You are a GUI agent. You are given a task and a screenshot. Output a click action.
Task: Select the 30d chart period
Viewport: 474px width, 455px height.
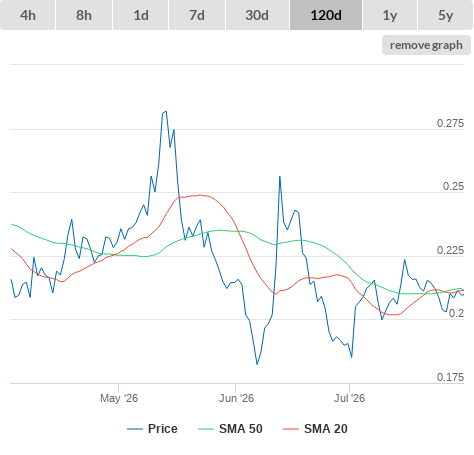click(x=257, y=15)
